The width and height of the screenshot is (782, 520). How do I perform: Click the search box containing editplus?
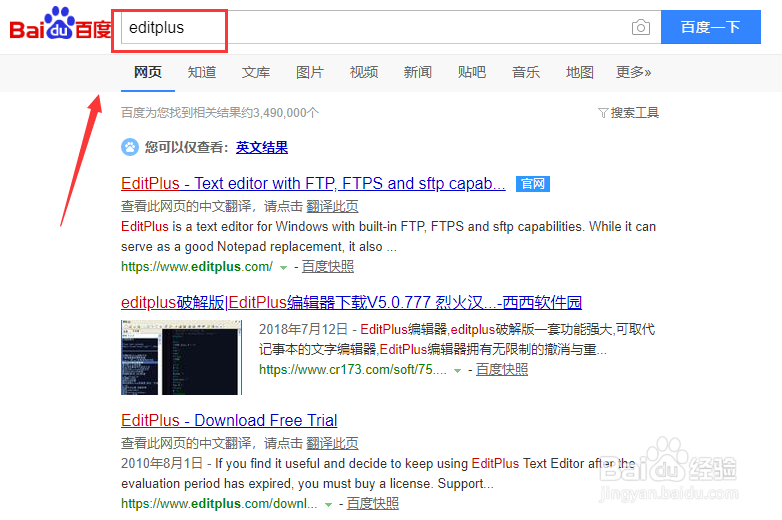[391, 27]
